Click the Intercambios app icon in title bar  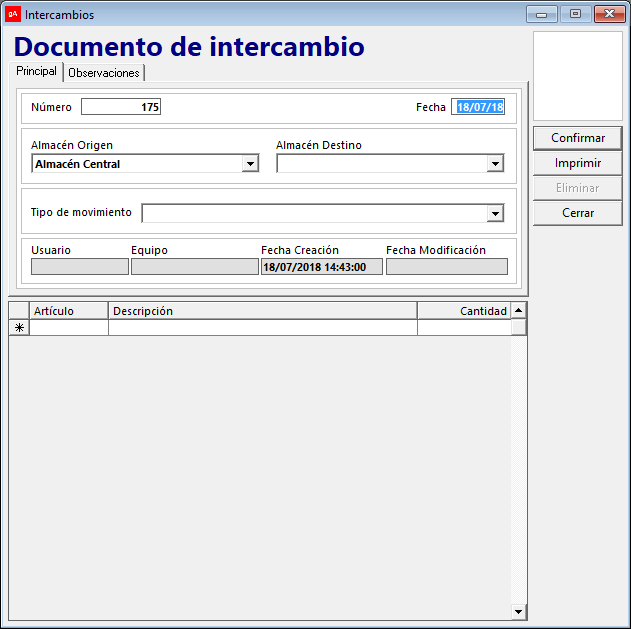click(13, 14)
